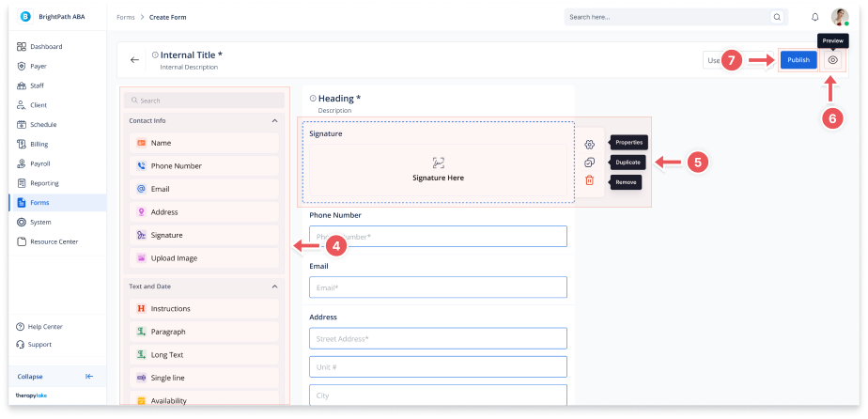Click the collapse arrow icon
Image resolution: width=868 pixels, height=419 pixels.
(89, 377)
